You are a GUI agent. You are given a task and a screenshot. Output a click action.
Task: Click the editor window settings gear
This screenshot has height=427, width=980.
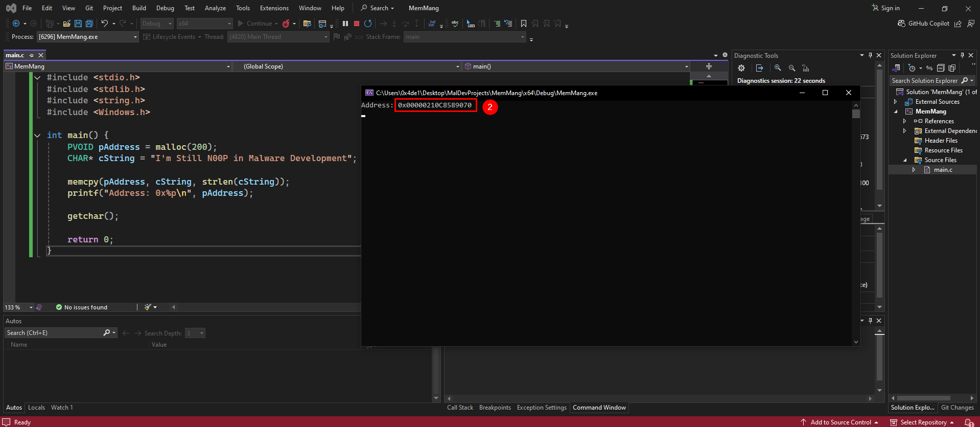[725, 55]
